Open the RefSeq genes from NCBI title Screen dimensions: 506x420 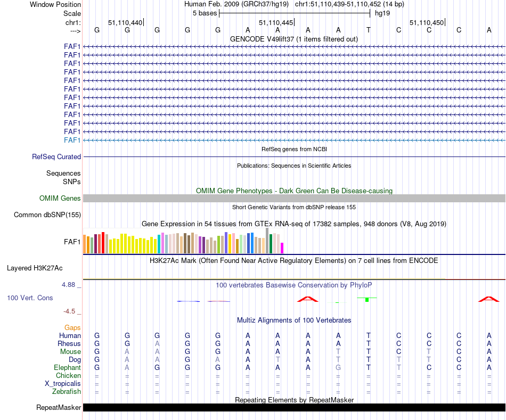(x=294, y=149)
